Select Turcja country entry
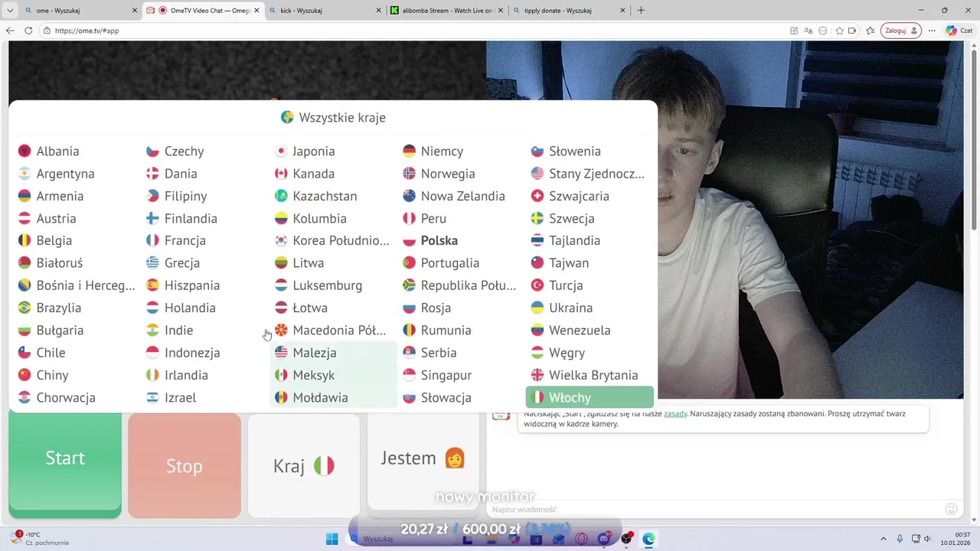980x551 pixels. 557,285
